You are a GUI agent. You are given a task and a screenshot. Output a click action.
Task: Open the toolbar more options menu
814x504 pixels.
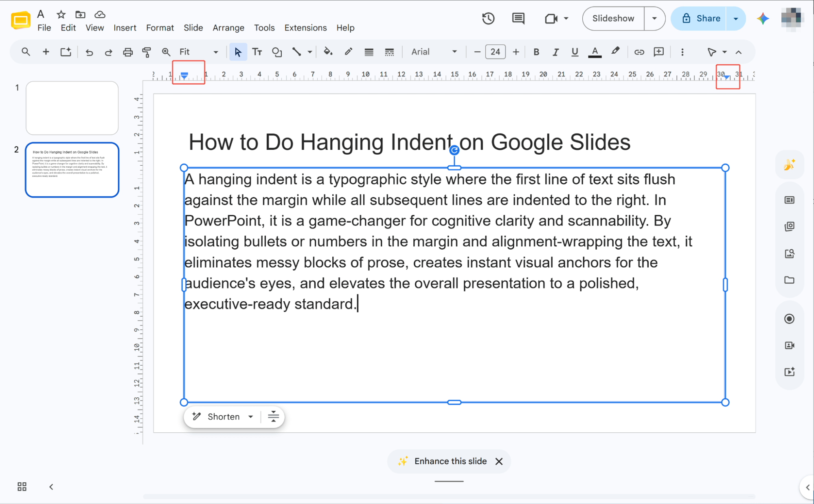click(682, 52)
